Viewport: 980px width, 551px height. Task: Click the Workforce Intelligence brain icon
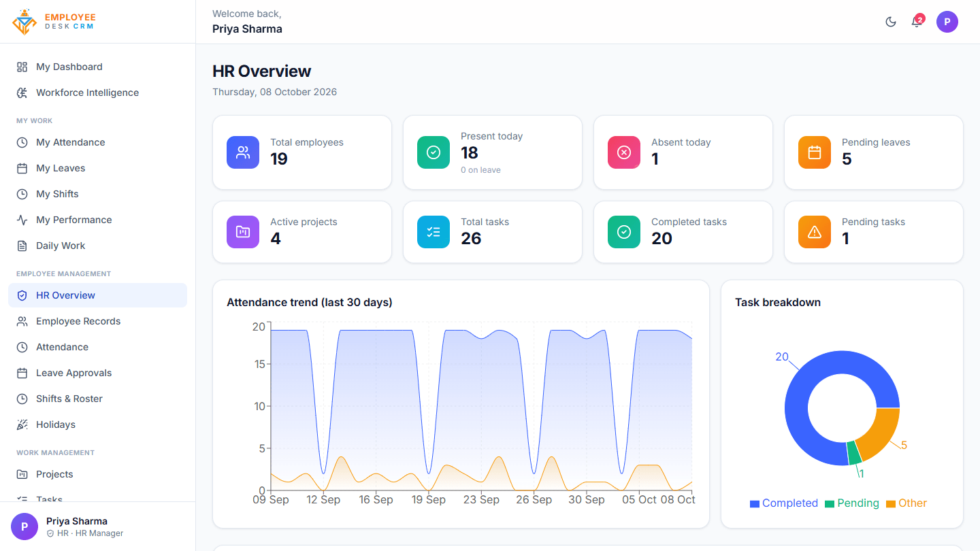[22, 93]
